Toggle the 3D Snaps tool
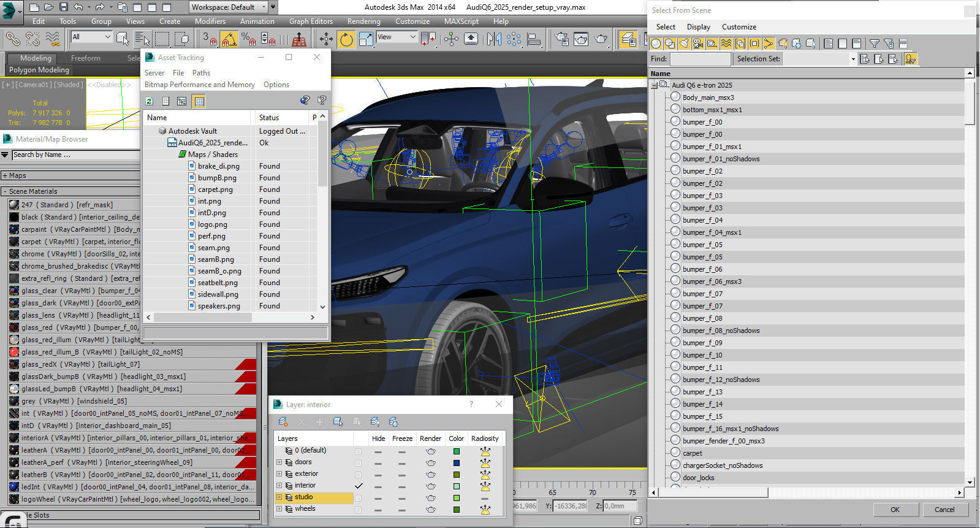The image size is (980, 528). pos(210,39)
